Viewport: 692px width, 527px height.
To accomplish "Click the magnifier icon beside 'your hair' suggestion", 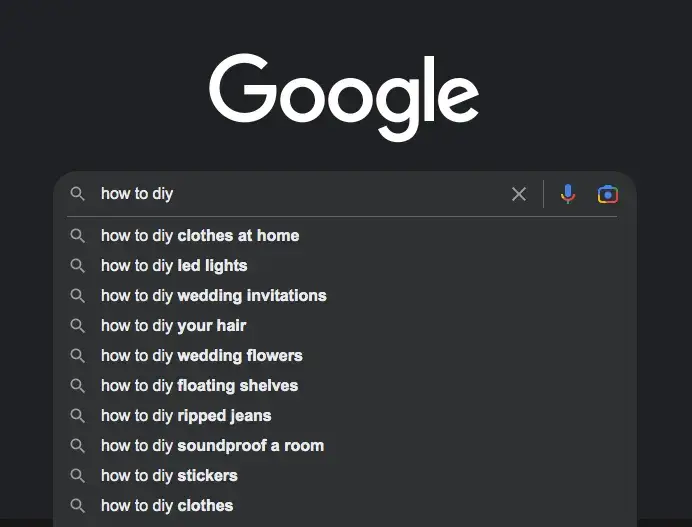I will click(77, 326).
